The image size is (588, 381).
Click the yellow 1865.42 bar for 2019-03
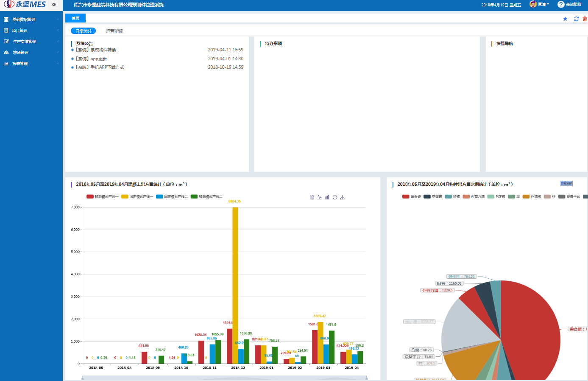click(320, 343)
